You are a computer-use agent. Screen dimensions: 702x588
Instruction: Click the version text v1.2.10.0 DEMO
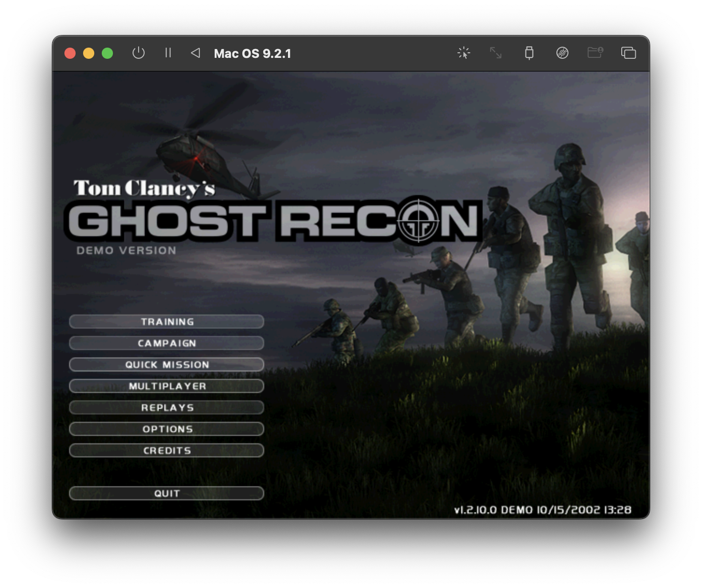click(542, 510)
